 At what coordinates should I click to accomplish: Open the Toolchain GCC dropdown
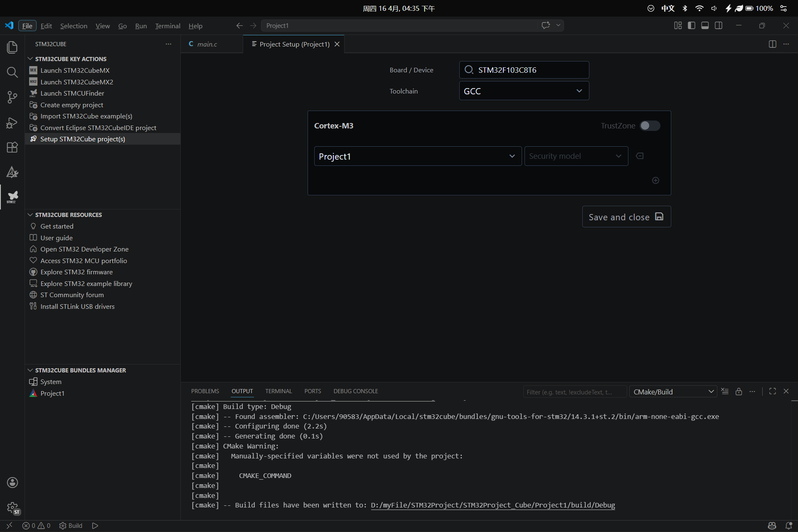[524, 91]
